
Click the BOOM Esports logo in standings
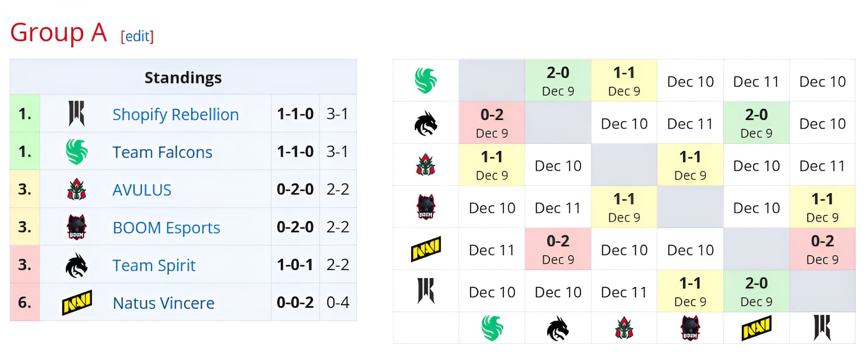78,227
